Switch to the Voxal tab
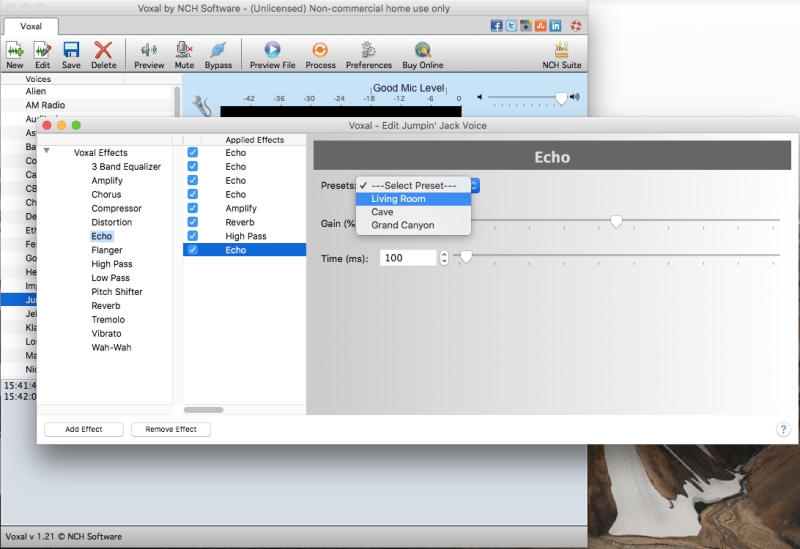 coord(31,26)
